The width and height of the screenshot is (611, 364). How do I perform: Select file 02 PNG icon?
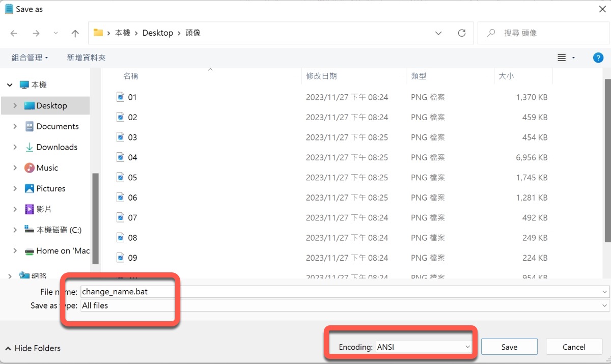point(121,117)
